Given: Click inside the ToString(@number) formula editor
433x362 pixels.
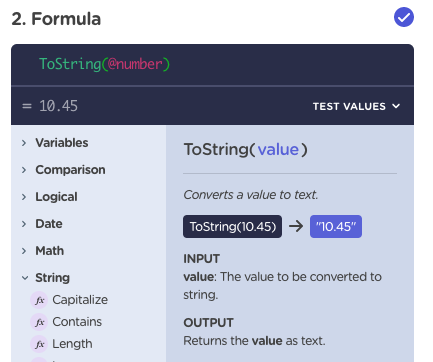Looking at the screenshot, I should coord(212,65).
